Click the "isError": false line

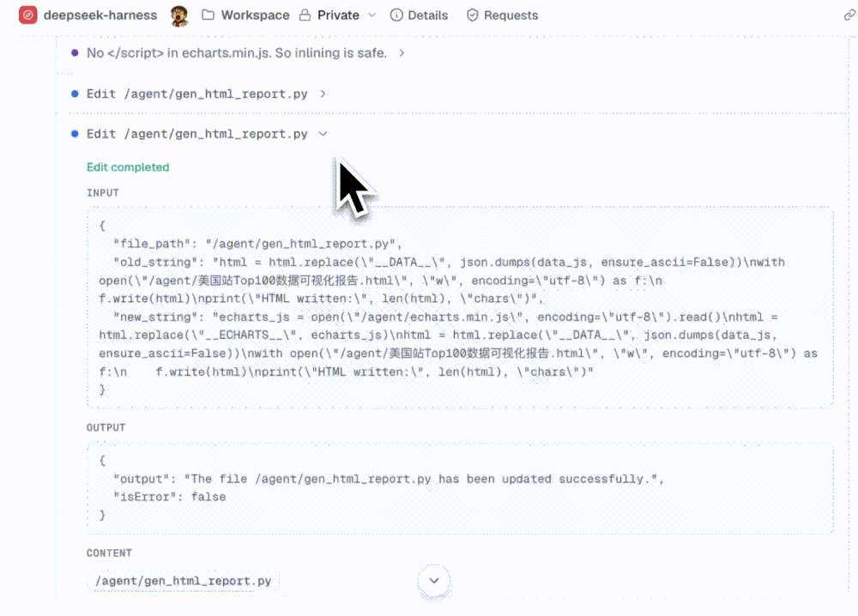170,497
